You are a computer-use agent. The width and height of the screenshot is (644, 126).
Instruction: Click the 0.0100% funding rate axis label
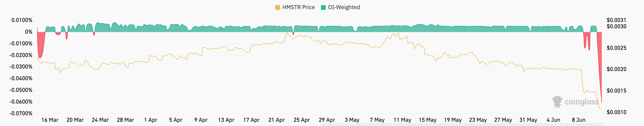click(22, 20)
